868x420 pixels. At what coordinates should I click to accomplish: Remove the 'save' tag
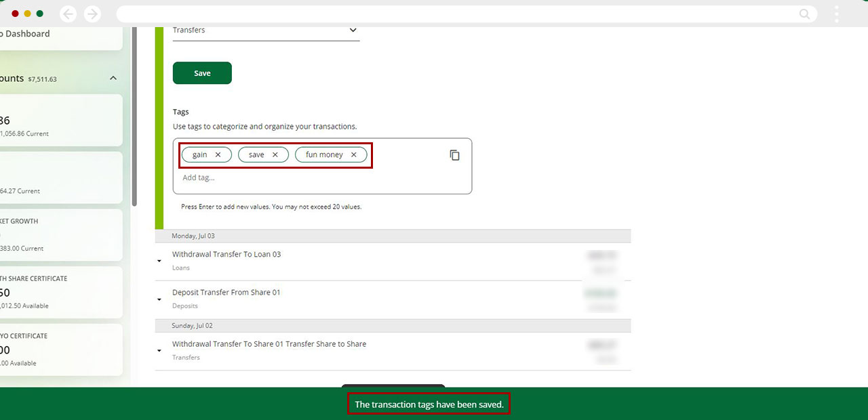click(275, 155)
